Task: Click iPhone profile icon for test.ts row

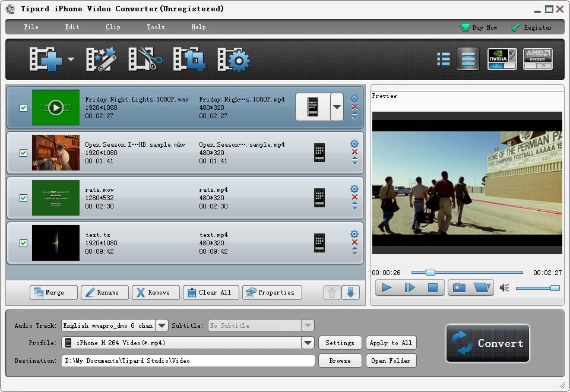Action: tap(319, 243)
